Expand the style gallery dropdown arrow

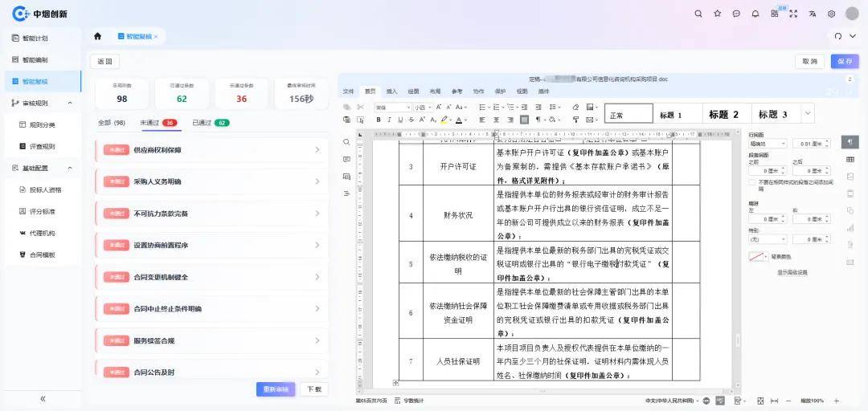[x=808, y=114]
